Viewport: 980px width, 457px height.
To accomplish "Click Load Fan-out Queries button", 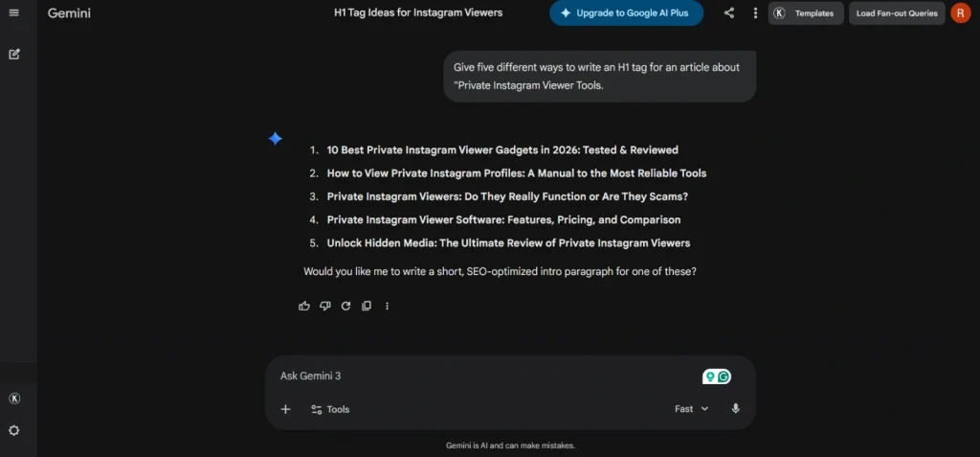I will (x=896, y=13).
